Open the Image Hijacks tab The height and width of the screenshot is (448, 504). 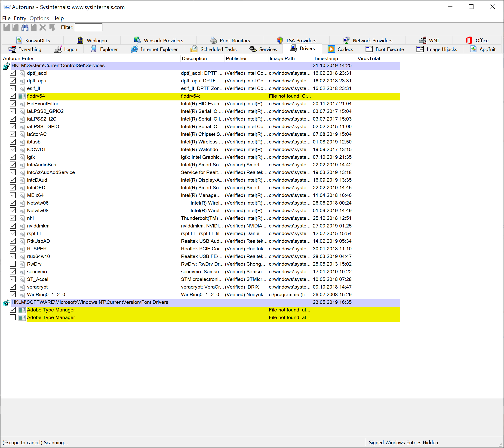(437, 49)
